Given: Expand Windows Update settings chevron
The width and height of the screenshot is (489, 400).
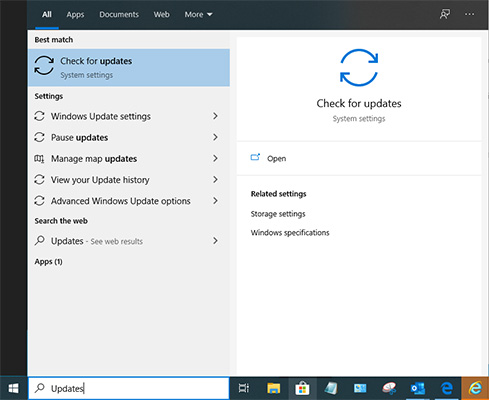Looking at the screenshot, I should point(215,116).
